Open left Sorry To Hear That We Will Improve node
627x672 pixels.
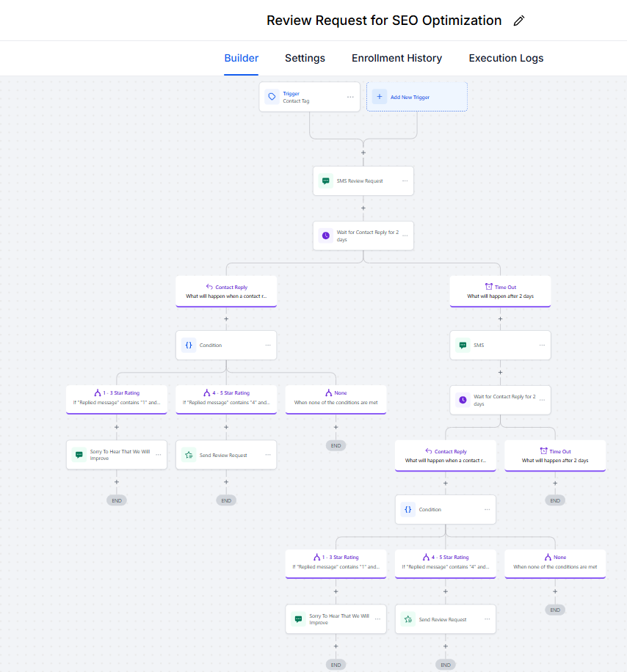click(116, 455)
